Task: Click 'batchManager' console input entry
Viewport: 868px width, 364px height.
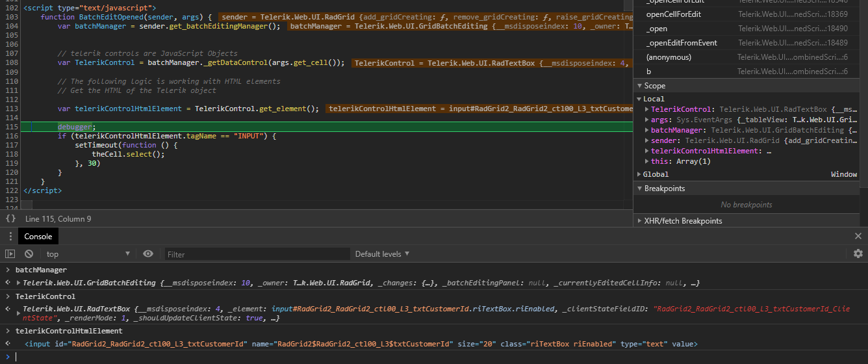Action: (x=41, y=270)
